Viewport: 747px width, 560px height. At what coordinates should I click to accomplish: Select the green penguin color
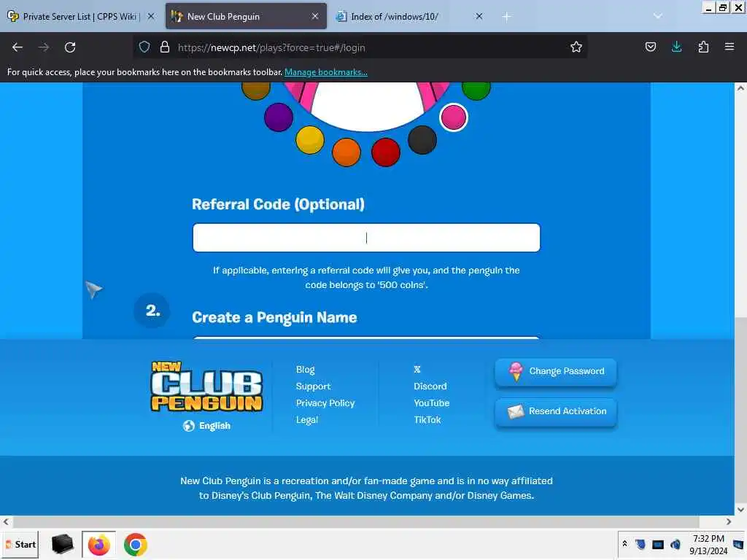coord(476,90)
